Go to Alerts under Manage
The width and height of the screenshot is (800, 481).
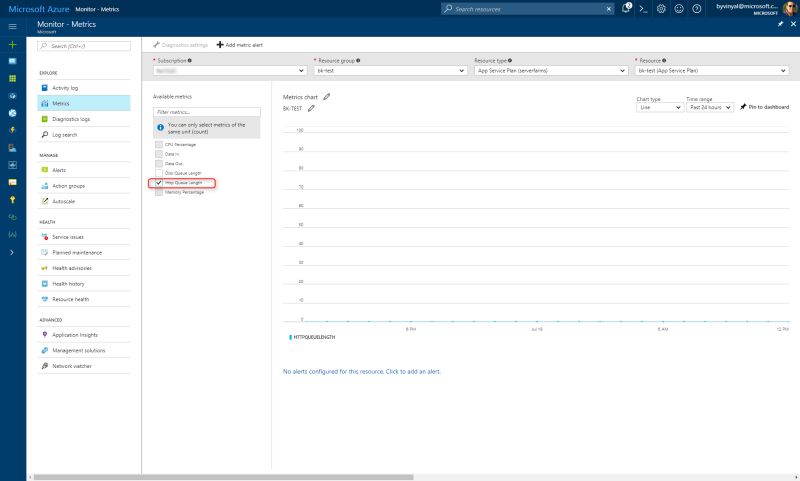84,170
